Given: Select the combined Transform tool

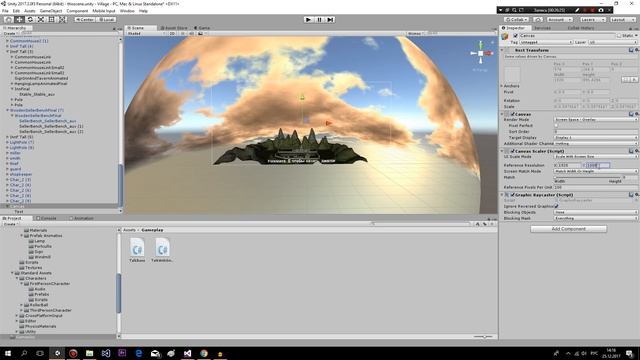Looking at the screenshot, I should [62, 20].
